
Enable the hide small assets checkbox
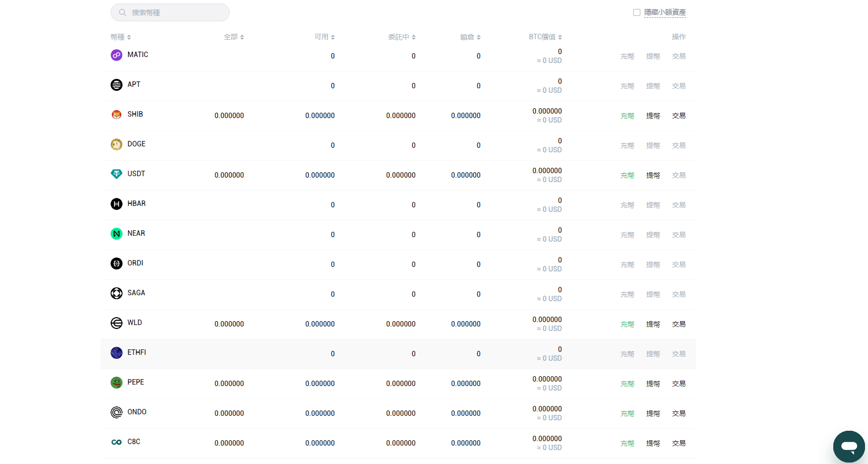[x=637, y=12]
